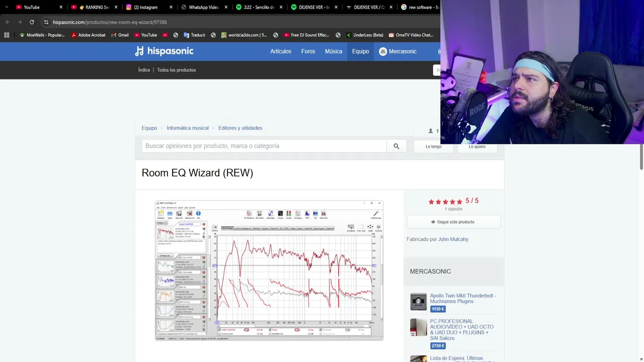This screenshot has height=362, width=644.
Task: View site information next to the URL
Action: (46, 22)
